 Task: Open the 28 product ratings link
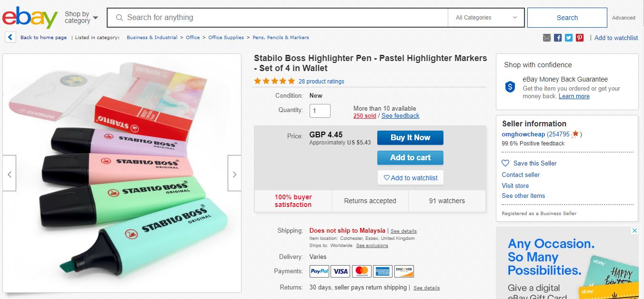(x=321, y=82)
